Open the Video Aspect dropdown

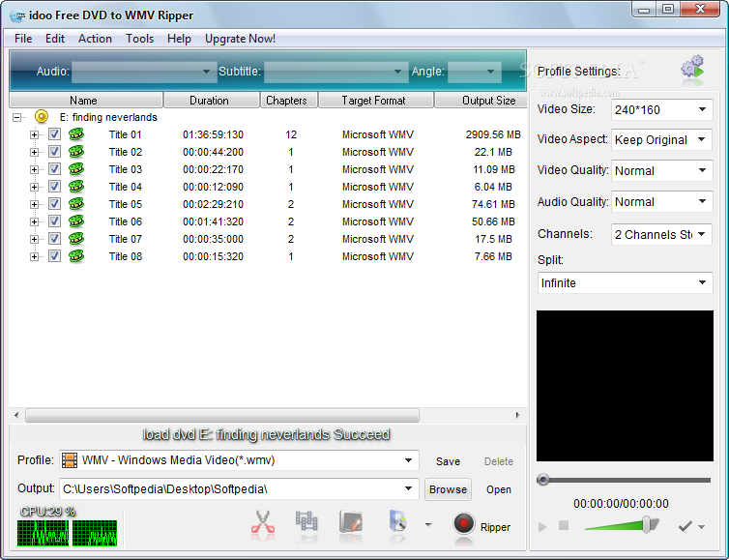point(661,139)
